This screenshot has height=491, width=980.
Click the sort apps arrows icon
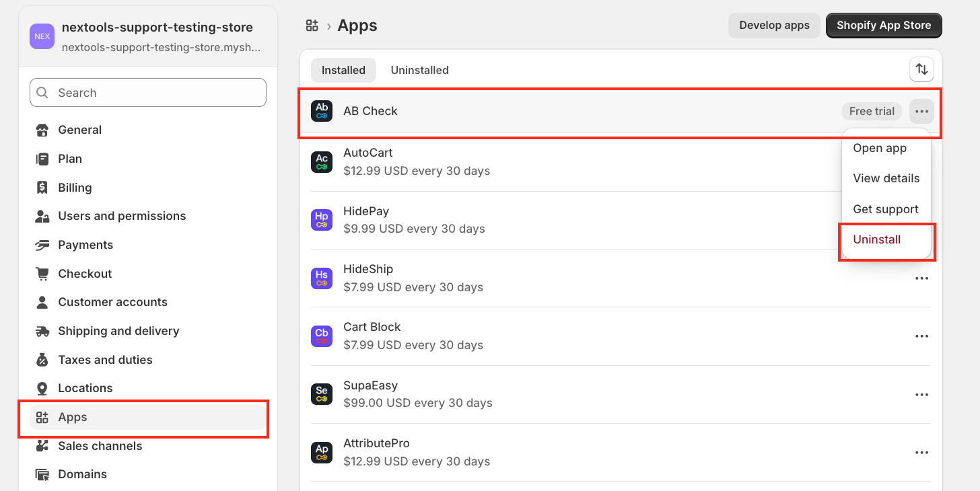click(921, 69)
